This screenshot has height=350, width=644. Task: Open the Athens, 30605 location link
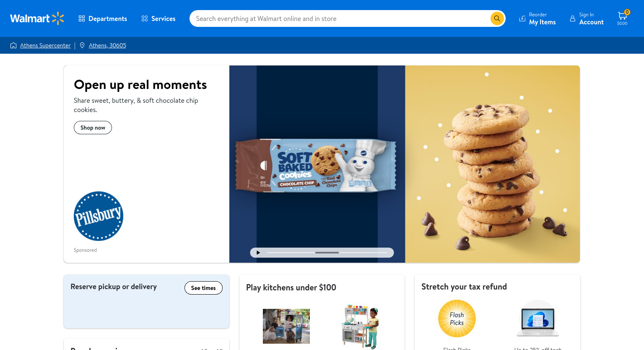107,45
